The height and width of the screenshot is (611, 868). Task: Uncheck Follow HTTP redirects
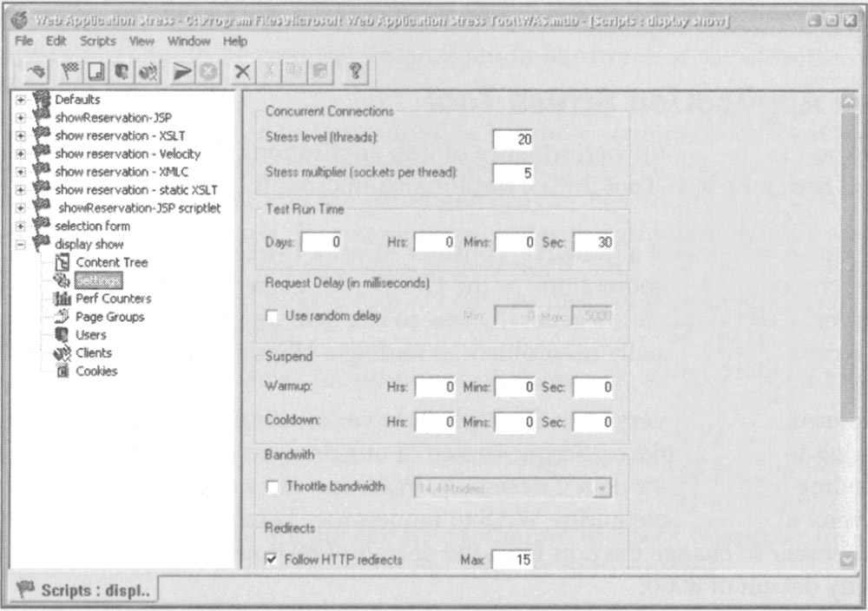(x=272, y=561)
